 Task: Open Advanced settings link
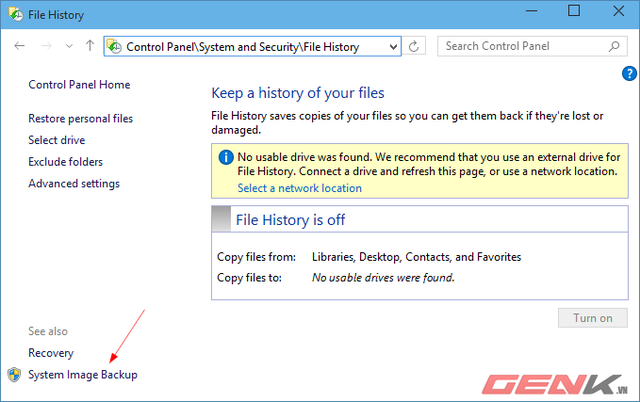pyautogui.click(x=74, y=184)
